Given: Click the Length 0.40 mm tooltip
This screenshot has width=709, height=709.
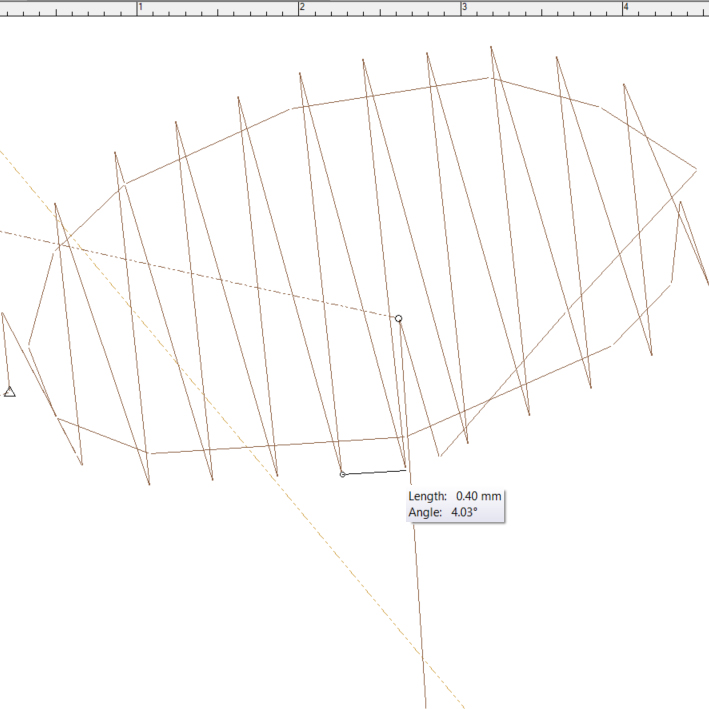Looking at the screenshot, I should (455, 496).
